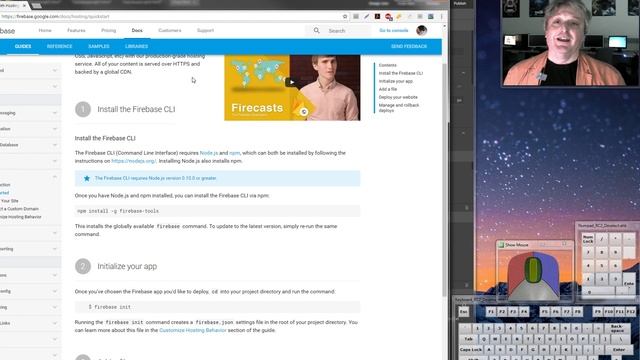
Task: Open the https://nodejs.org/ link
Action: pyautogui.click(x=133, y=161)
